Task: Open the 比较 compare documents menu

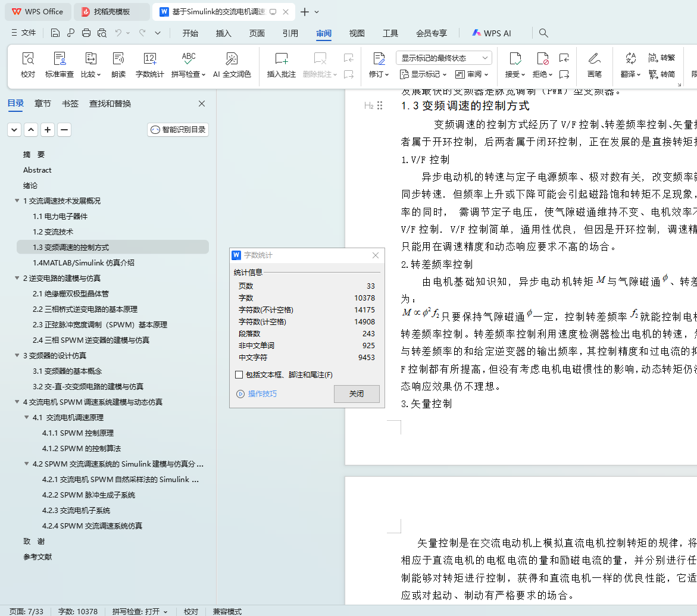Action: click(90, 65)
